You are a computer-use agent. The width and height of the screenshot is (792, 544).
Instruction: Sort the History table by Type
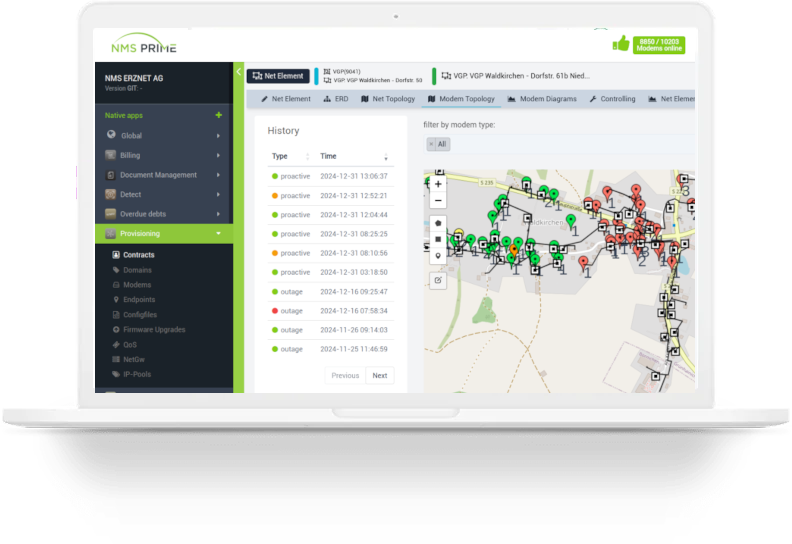pos(290,157)
